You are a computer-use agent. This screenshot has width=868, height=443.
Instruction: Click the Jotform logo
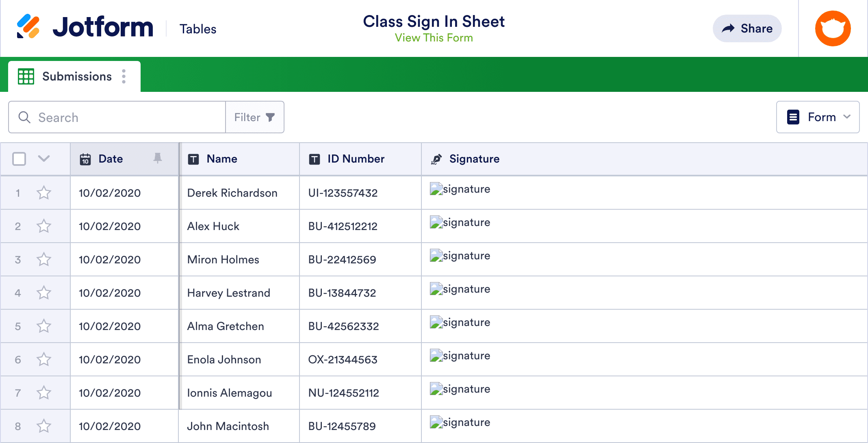tap(85, 27)
